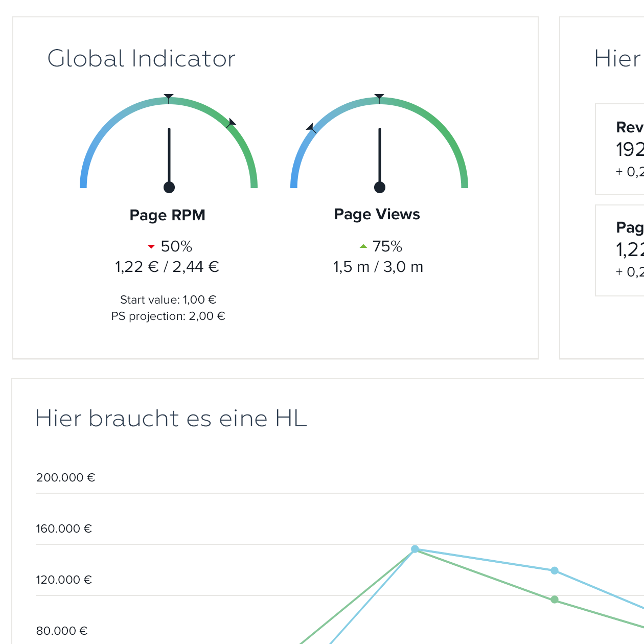
Task: Click the "Start value: 1,00 €" text
Action: point(168,300)
